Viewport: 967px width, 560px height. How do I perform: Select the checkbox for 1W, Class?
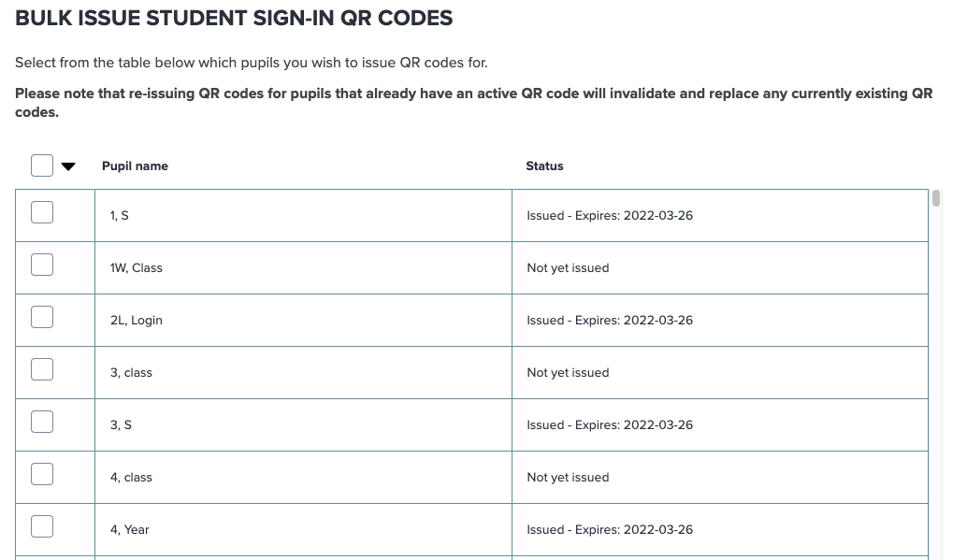point(41,264)
